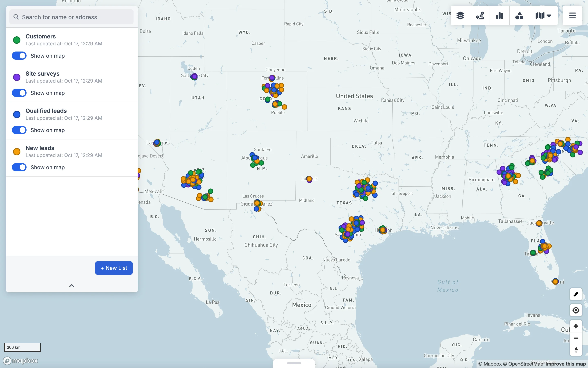Open the Customers list

point(41,36)
